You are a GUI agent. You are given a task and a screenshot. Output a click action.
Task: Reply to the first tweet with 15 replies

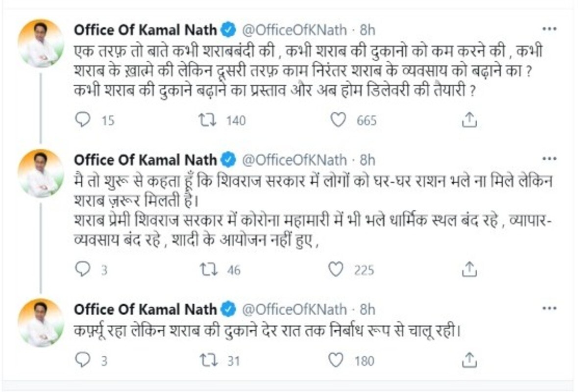[x=82, y=120]
